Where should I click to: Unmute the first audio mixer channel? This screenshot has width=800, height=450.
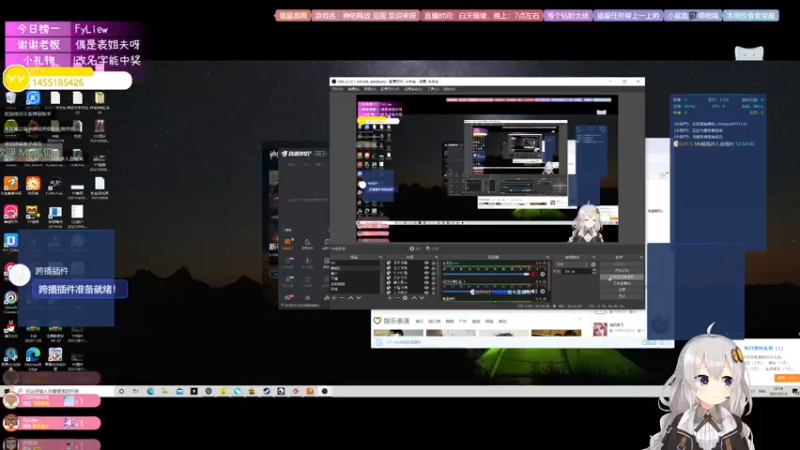(x=534, y=274)
